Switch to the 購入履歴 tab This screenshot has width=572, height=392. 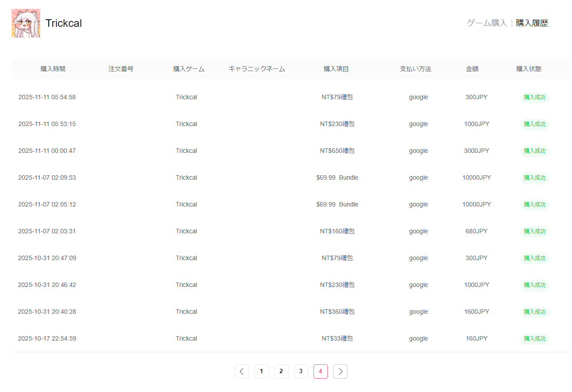click(x=531, y=23)
